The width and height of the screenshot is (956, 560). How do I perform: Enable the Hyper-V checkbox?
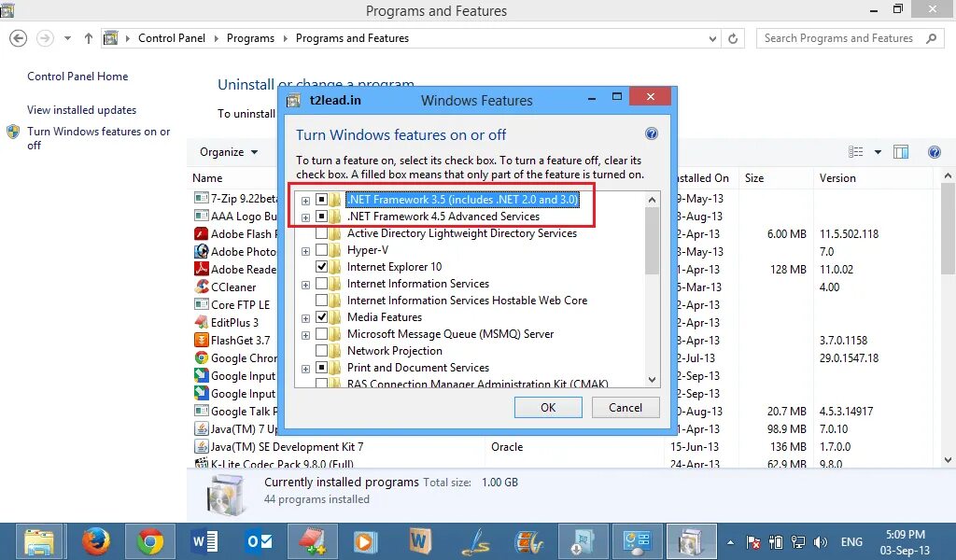tap(321, 250)
